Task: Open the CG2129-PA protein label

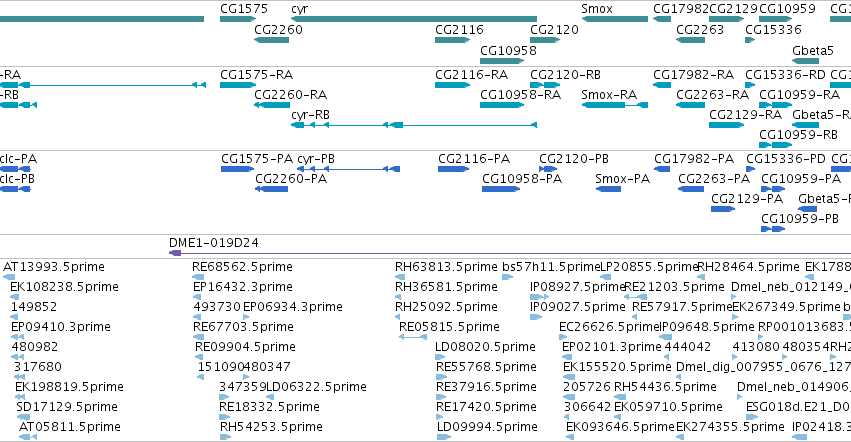Action: [747, 199]
